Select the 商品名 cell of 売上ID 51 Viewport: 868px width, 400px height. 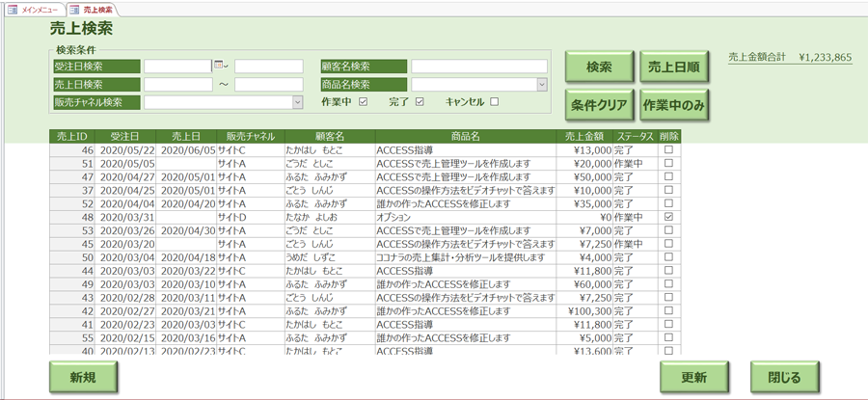pyautogui.click(x=465, y=164)
